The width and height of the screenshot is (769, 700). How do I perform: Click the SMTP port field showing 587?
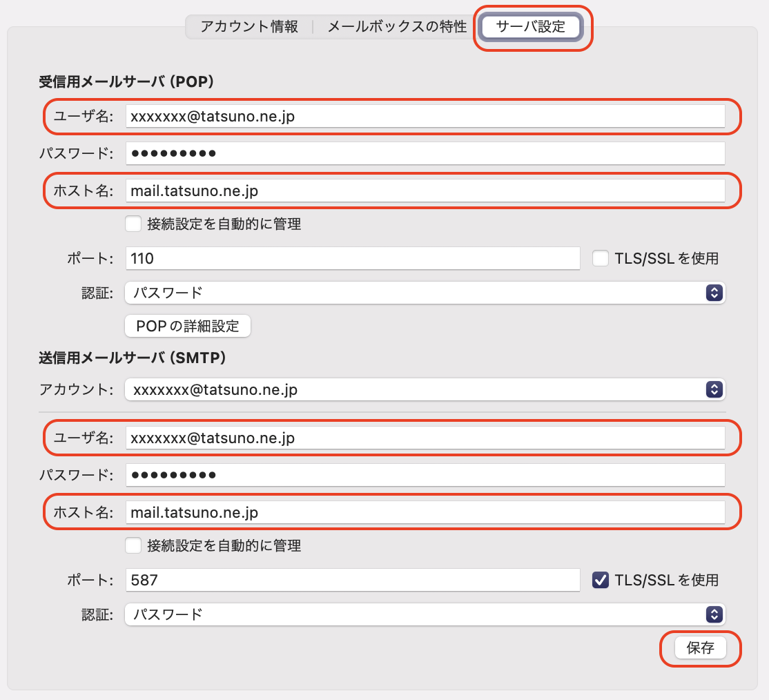pyautogui.click(x=352, y=581)
